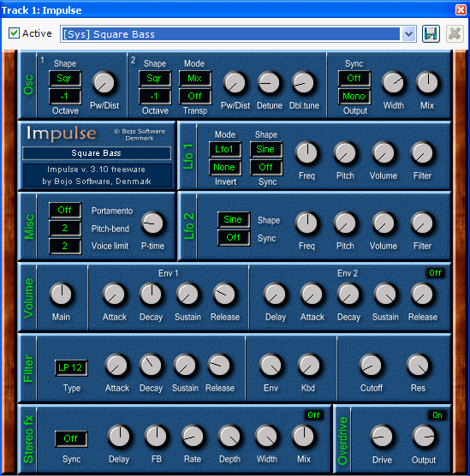The image size is (470, 476).
Task: Change Osc 1 Octave -1 value
Action: pyautogui.click(x=65, y=97)
